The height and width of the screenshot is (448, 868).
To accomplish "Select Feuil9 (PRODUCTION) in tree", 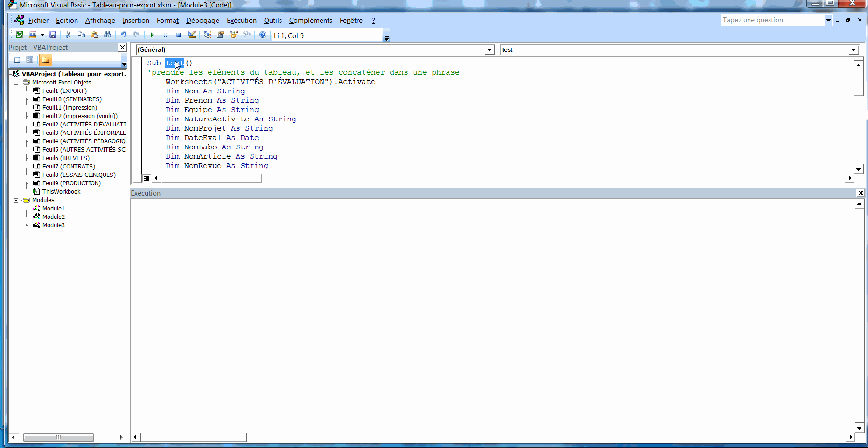I will 71,183.
